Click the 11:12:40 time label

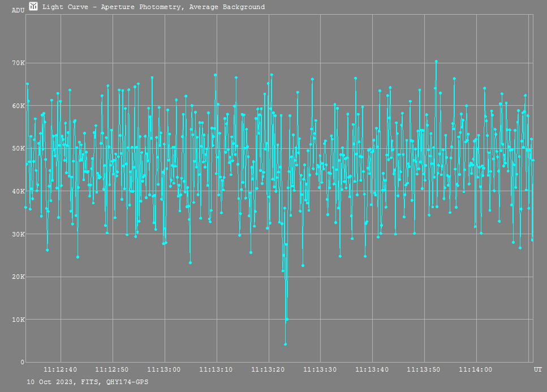(61, 370)
